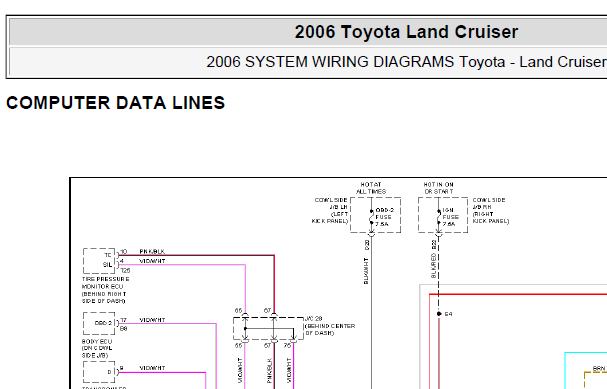Click the "T26" connector label

[x=125, y=271]
